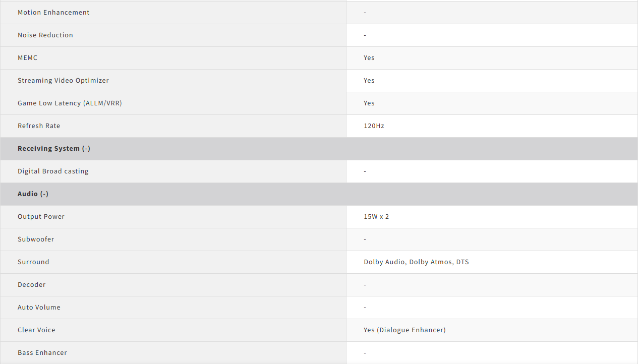Select the Streaming Video Optimizer label
638x364 pixels.
click(63, 81)
